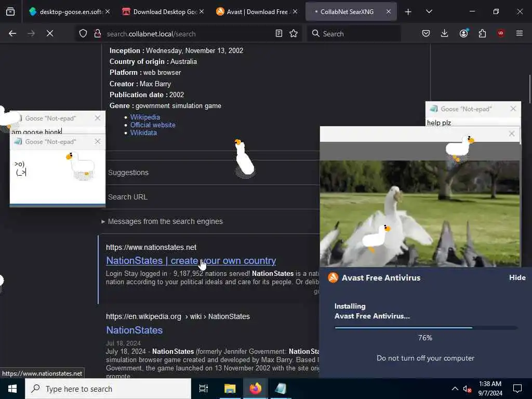Close the goose photo popup window
The height and width of the screenshot is (399, 532).
pyautogui.click(x=512, y=134)
